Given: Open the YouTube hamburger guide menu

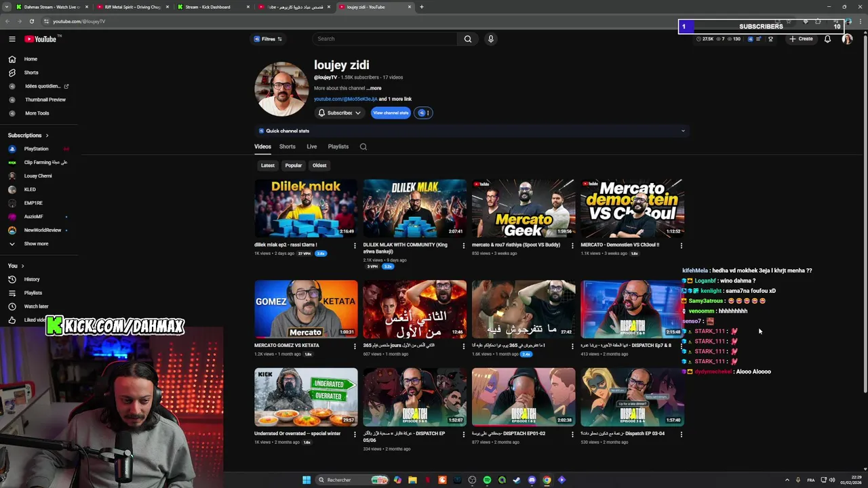Looking at the screenshot, I should (x=12, y=39).
